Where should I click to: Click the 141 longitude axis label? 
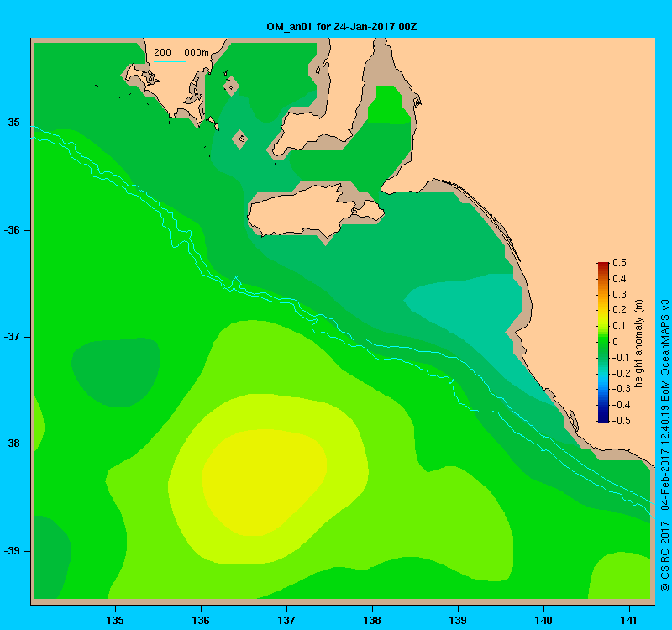coord(629,620)
